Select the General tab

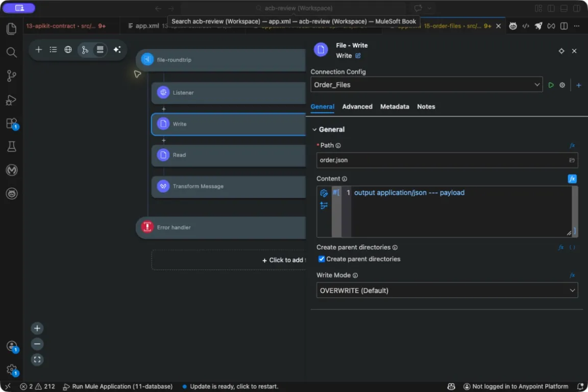pos(322,107)
